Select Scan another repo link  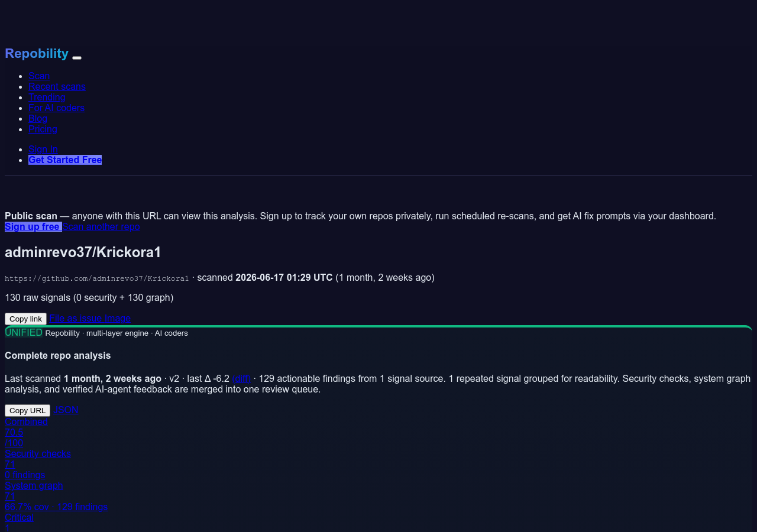pyautogui.click(x=101, y=226)
